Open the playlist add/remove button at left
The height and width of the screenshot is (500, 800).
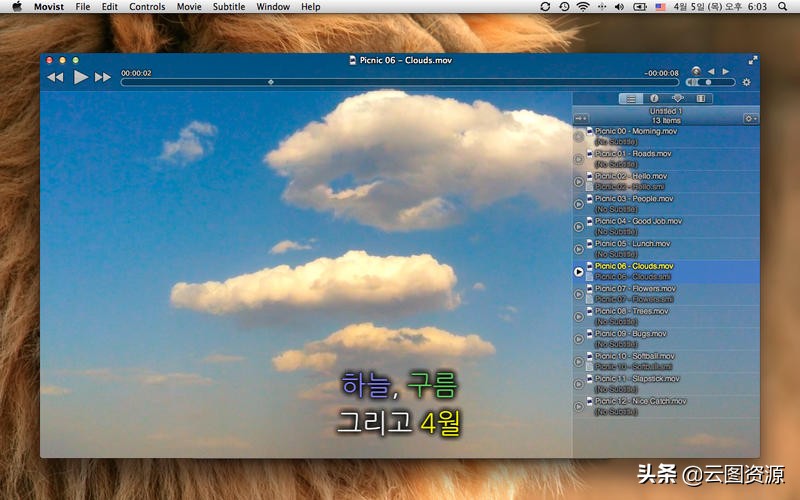[581, 118]
